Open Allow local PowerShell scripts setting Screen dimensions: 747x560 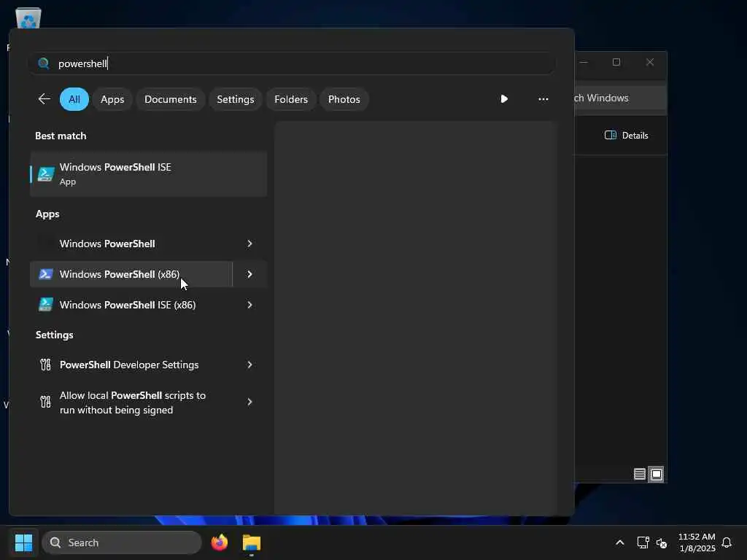[x=131, y=402]
